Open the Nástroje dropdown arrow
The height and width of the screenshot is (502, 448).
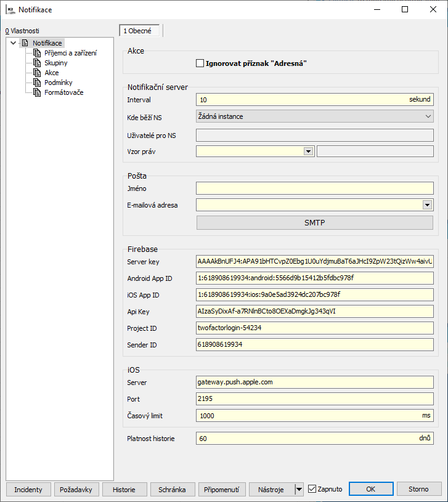click(299, 489)
